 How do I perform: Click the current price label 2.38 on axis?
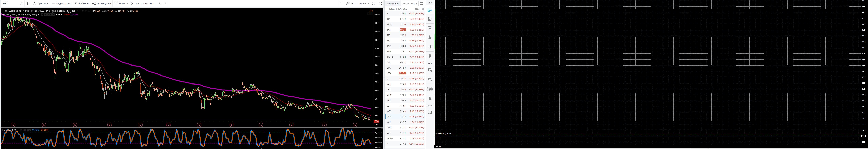click(376, 121)
